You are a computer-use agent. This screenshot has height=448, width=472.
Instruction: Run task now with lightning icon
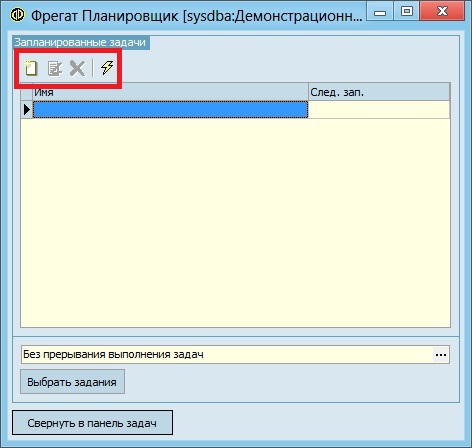(x=107, y=68)
